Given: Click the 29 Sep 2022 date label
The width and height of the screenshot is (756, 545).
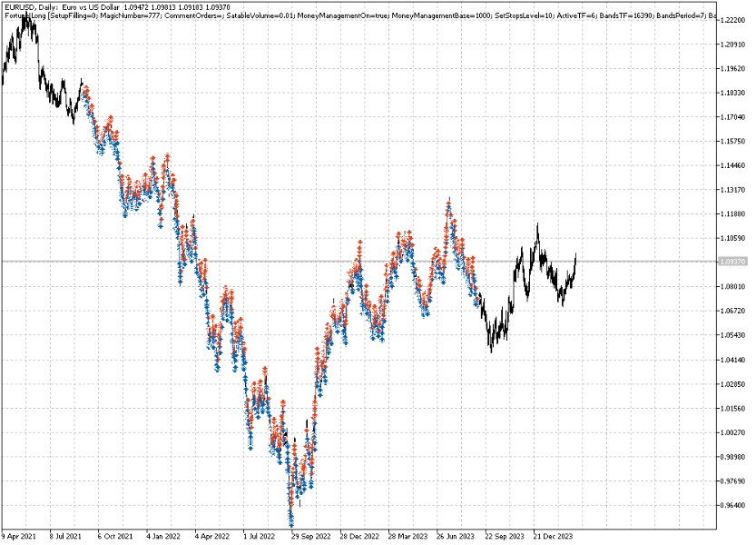Looking at the screenshot, I should [x=311, y=536].
